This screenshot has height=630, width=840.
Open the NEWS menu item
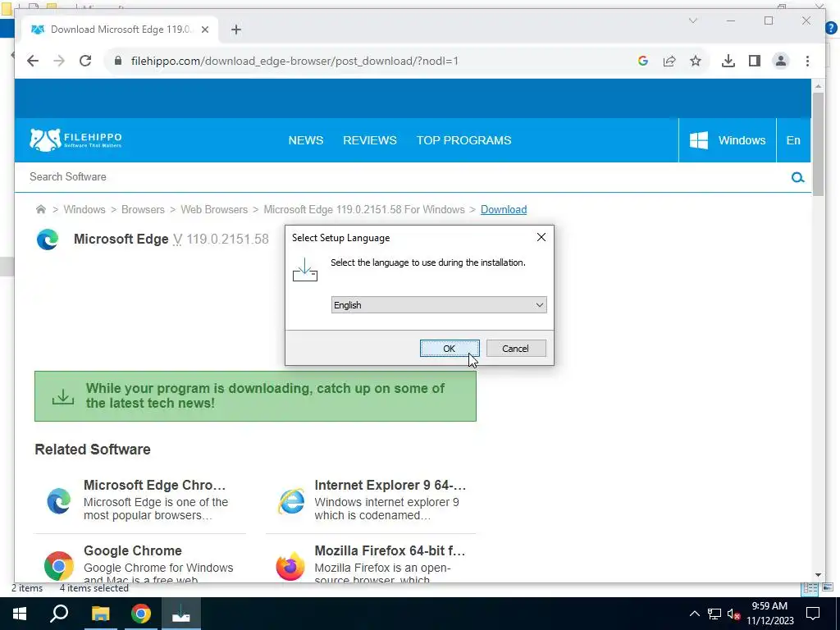tap(306, 140)
